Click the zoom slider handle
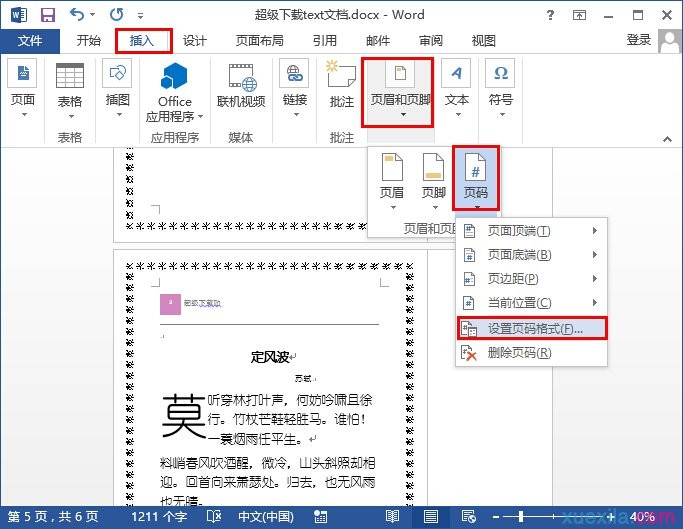This screenshot has width=683, height=529. 521,517
